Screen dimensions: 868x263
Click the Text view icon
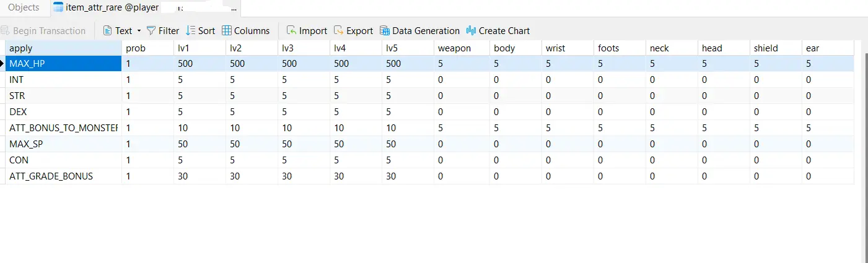point(107,31)
